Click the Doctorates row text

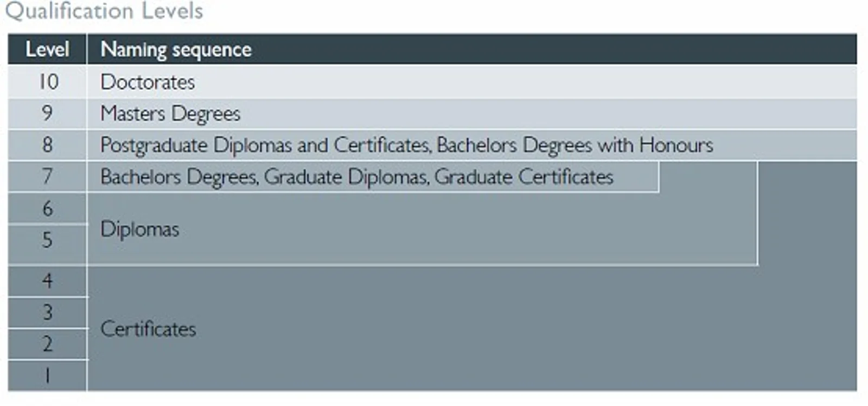pyautogui.click(x=148, y=82)
